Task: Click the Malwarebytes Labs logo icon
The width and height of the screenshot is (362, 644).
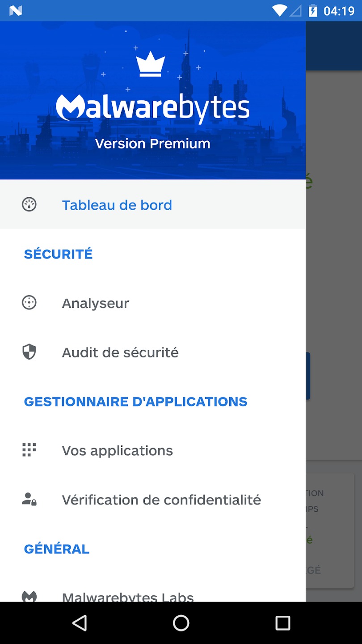Action: [x=29, y=596]
